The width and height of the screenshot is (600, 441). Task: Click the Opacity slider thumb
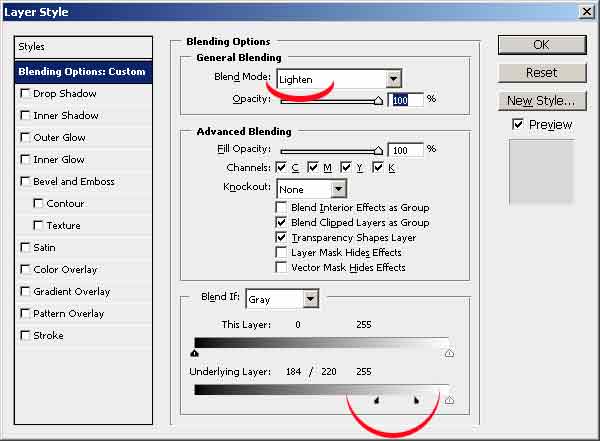tap(378, 101)
